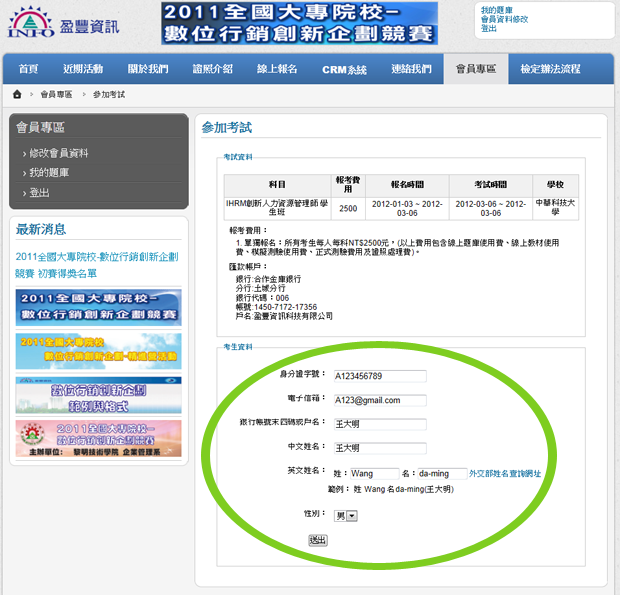Open the first blue competition banner in sidebar
620x595 pixels.
98,307
